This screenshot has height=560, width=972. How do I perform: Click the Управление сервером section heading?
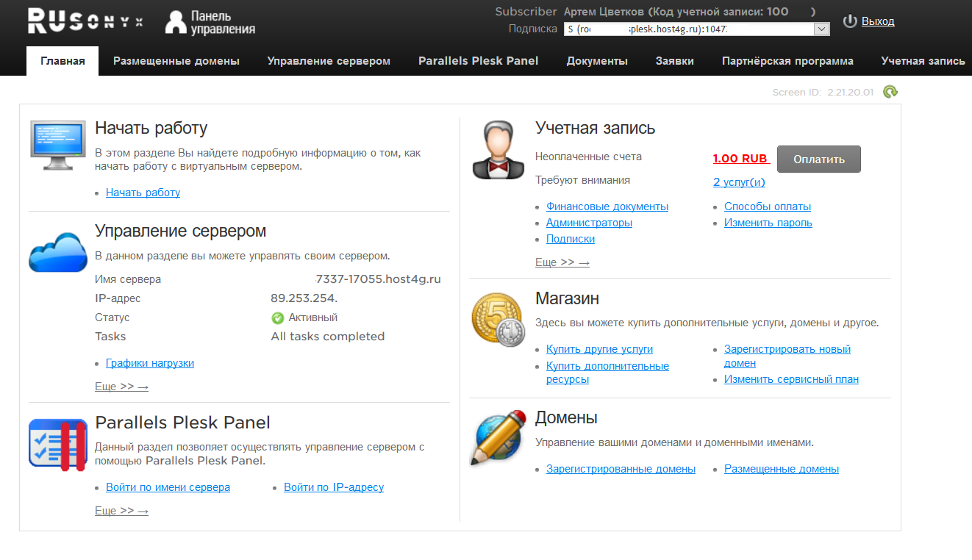pos(181,231)
